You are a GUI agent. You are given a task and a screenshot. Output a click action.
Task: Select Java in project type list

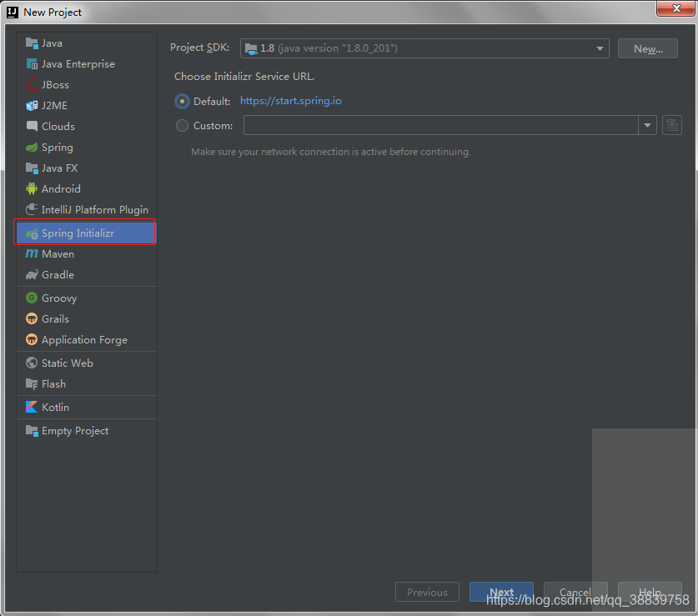[52, 43]
